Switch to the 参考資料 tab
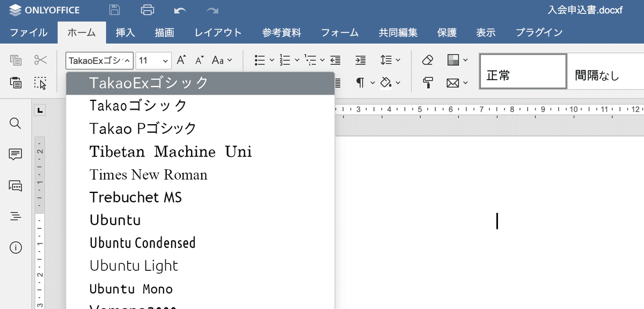 click(282, 32)
